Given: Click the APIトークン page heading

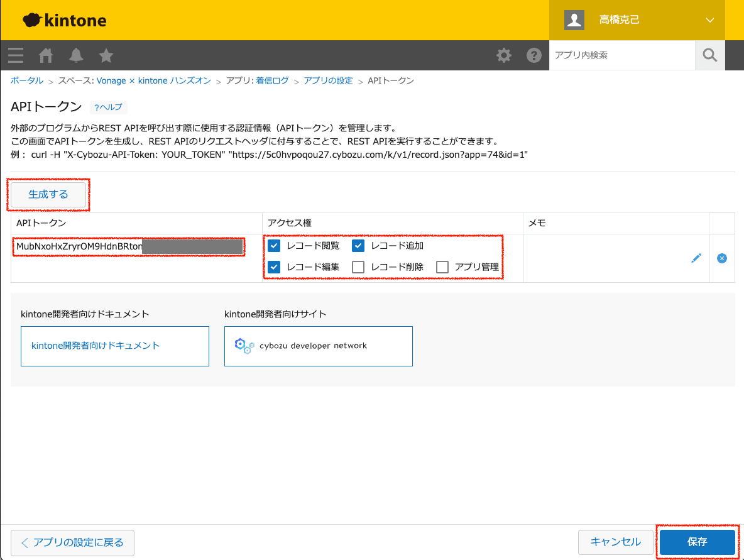Looking at the screenshot, I should point(46,107).
